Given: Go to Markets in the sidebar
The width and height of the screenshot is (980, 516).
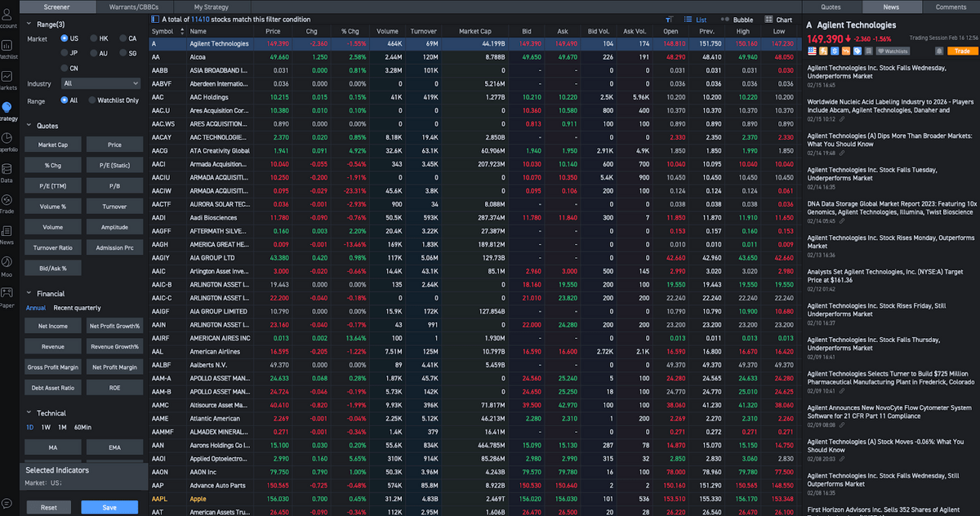Looking at the screenshot, I should pyautogui.click(x=7, y=79).
